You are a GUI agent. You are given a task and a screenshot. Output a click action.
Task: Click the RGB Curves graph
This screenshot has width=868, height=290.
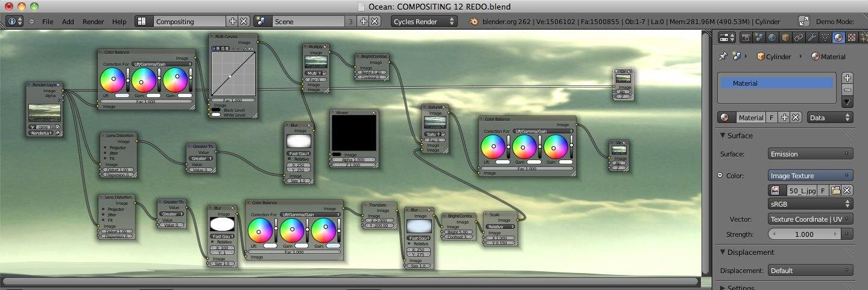(233, 74)
